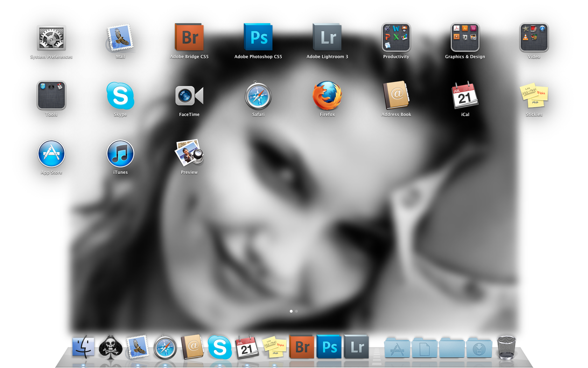The image size is (588, 368).
Task: Open Stickies in Launchpad
Action: 534,95
